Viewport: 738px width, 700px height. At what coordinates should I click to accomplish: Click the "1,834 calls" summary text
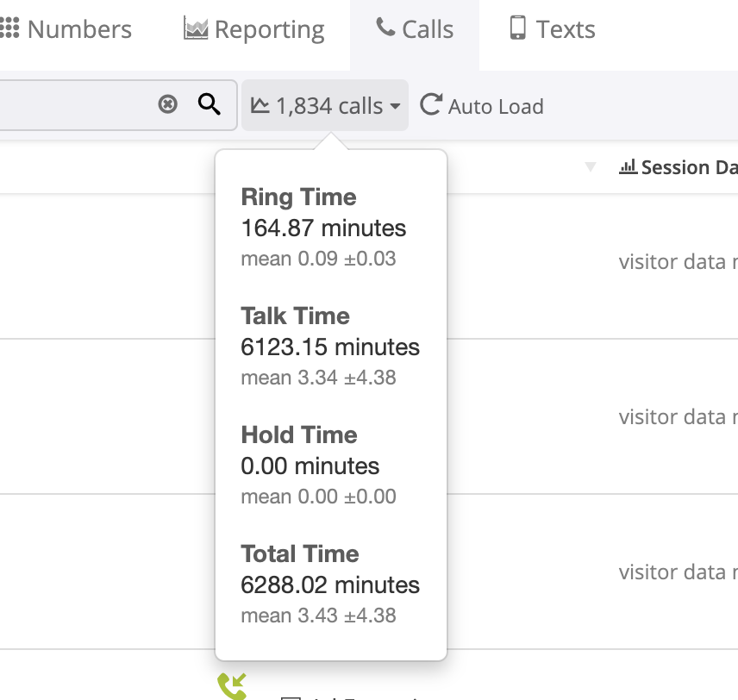click(329, 106)
